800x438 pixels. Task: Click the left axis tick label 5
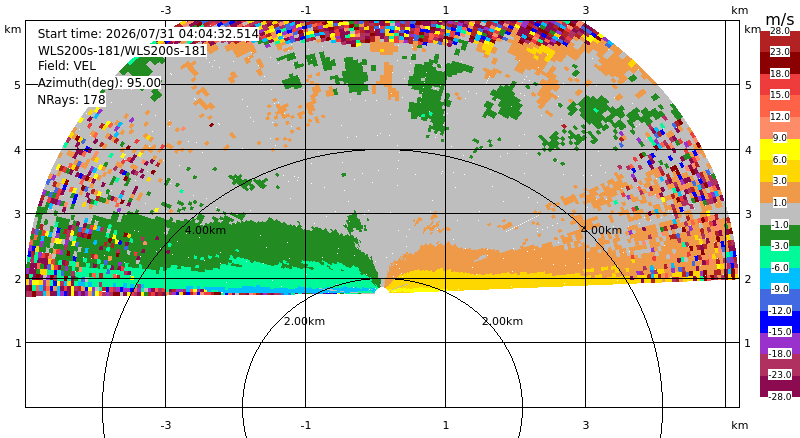coord(17,85)
